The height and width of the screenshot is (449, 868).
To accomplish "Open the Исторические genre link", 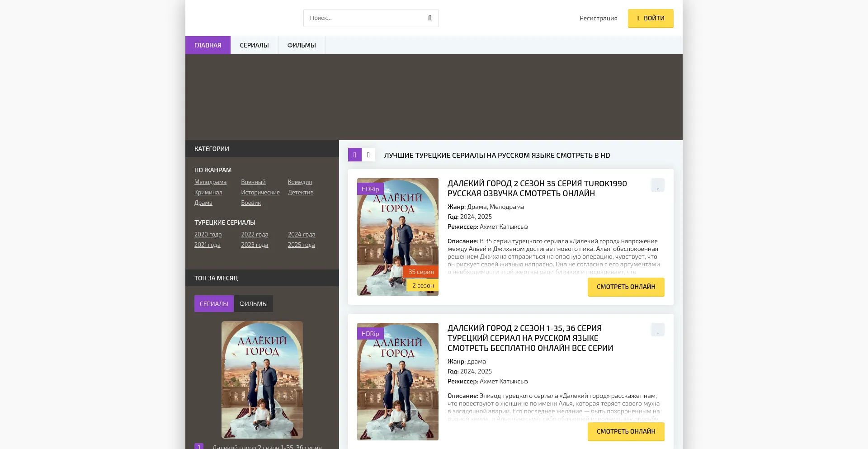I will click(260, 192).
